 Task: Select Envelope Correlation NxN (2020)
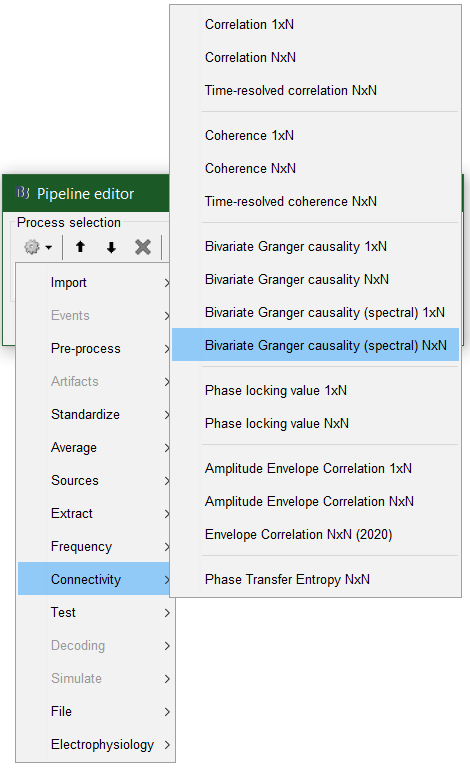[x=315, y=534]
